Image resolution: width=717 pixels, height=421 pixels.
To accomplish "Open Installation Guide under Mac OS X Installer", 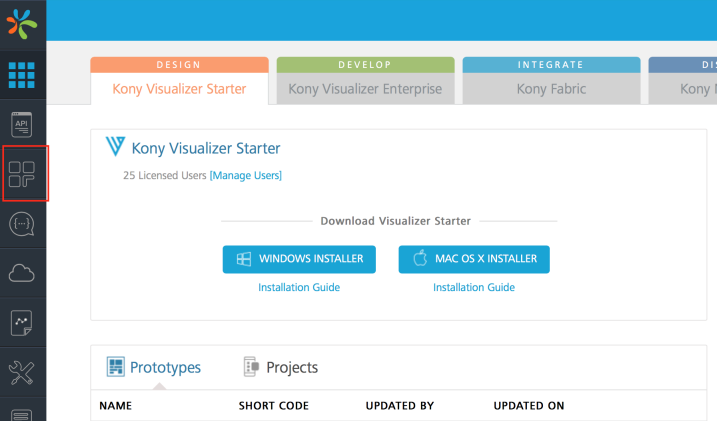I will tap(474, 287).
